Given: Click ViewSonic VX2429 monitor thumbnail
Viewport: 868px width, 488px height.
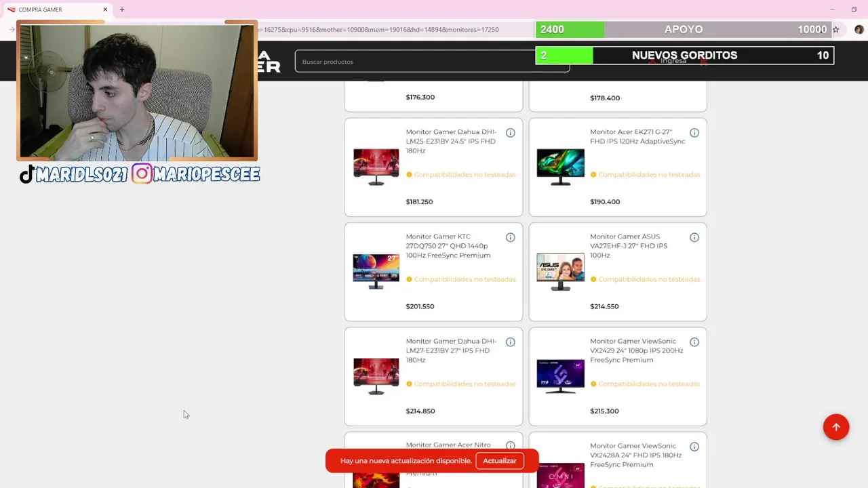Looking at the screenshot, I should pyautogui.click(x=560, y=376).
